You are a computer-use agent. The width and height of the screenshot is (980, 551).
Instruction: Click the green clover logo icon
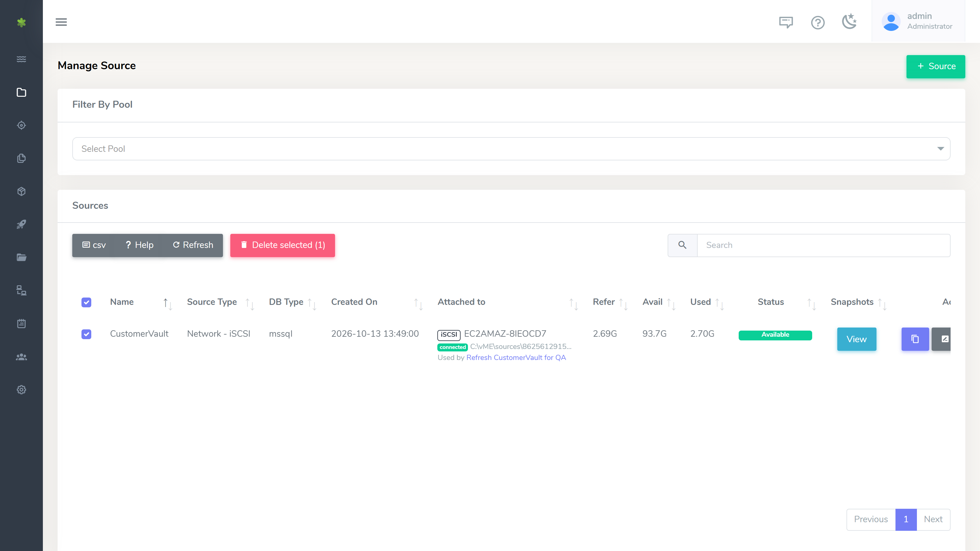21,22
